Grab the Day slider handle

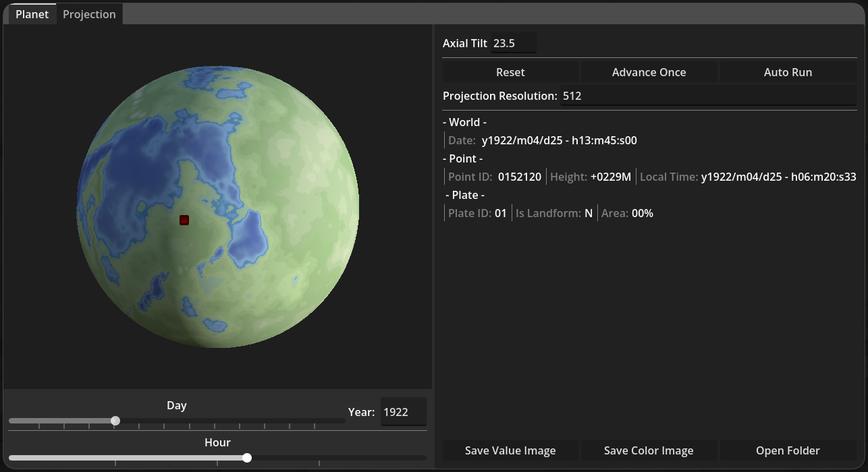point(115,421)
